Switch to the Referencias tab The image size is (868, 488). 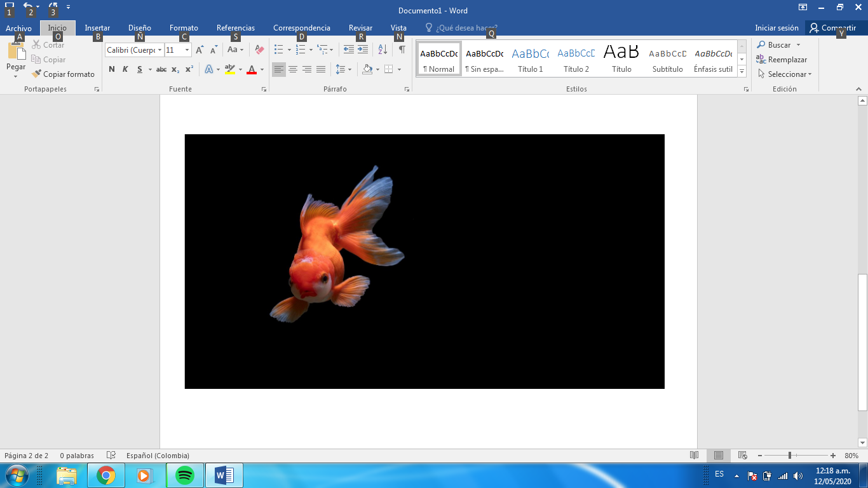[235, 28]
